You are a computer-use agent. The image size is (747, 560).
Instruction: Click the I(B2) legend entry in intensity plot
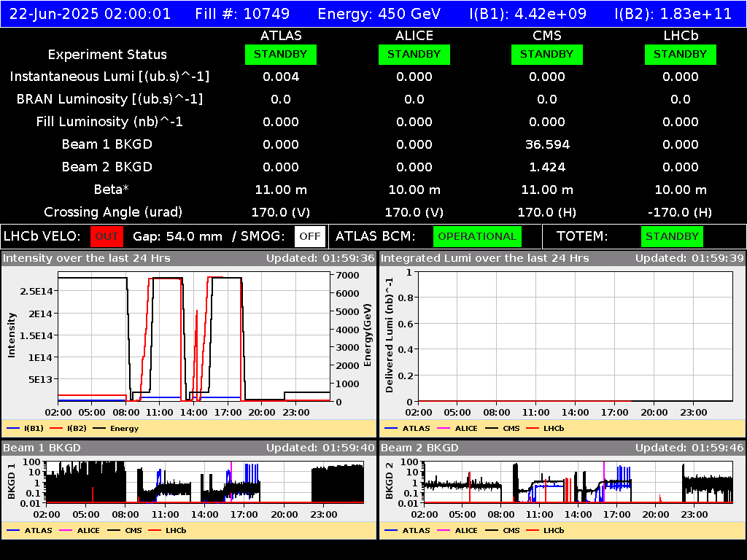68,429
